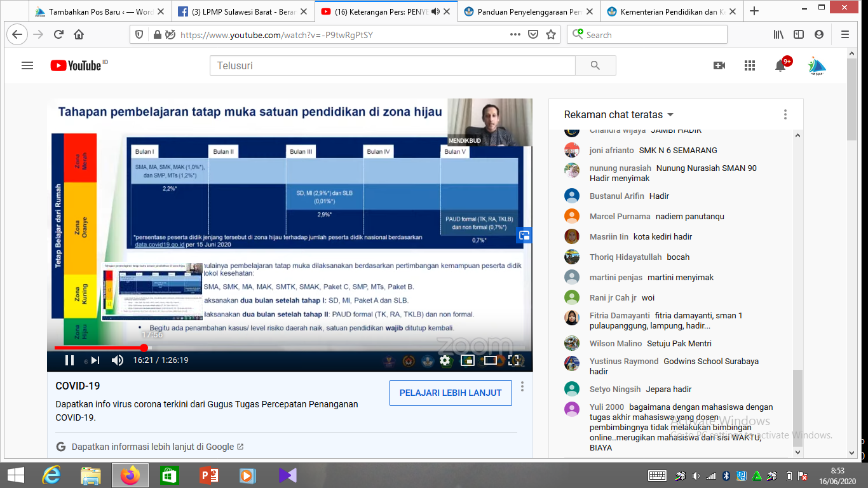Skip to the next video
This screenshot has width=868, height=488.
tap(95, 360)
